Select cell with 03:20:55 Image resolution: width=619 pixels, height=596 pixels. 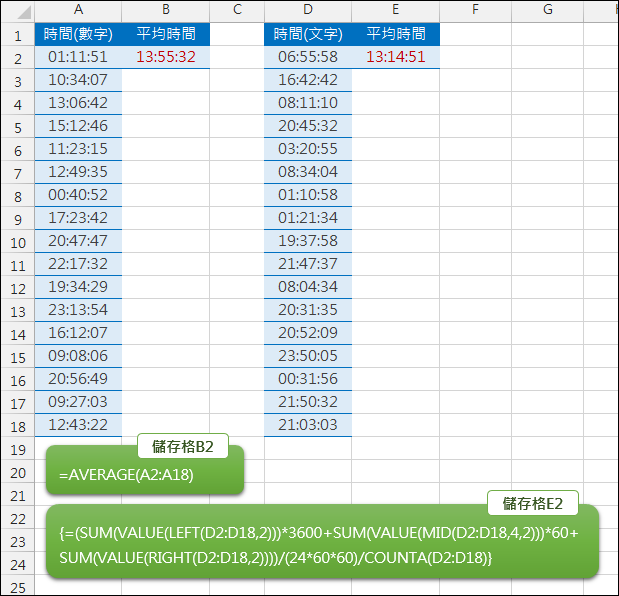(x=308, y=149)
